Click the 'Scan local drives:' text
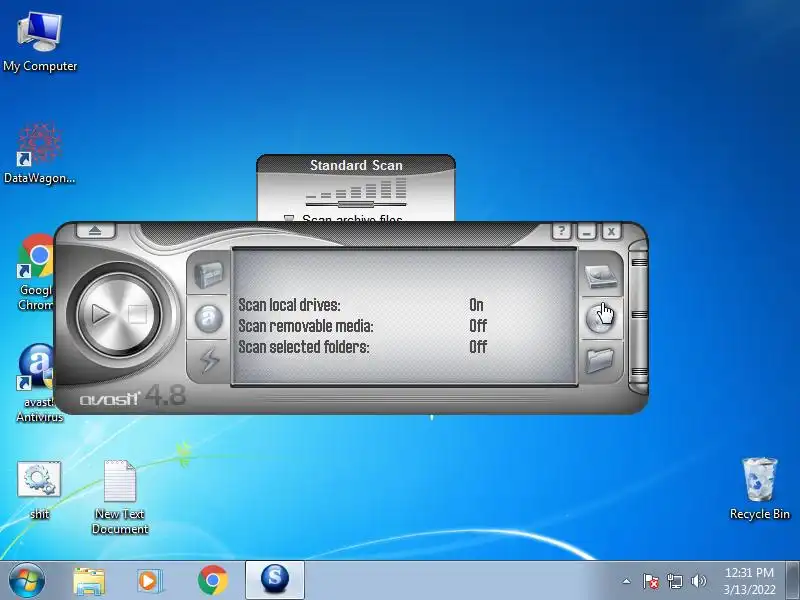This screenshot has height=600, width=800. 289,305
